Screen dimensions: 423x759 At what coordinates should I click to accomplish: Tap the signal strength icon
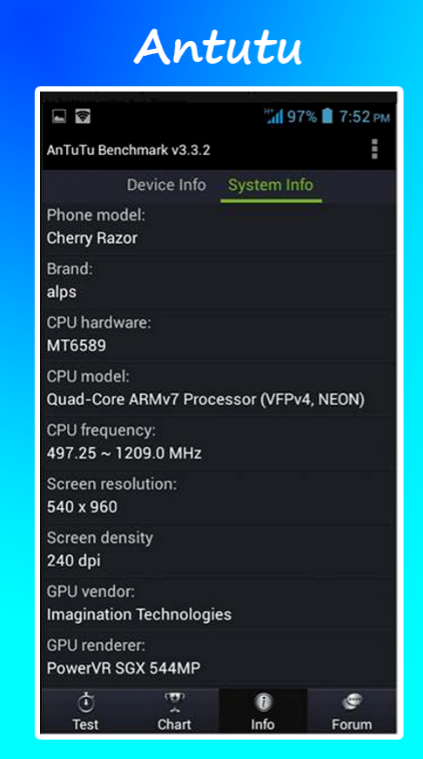(x=273, y=116)
